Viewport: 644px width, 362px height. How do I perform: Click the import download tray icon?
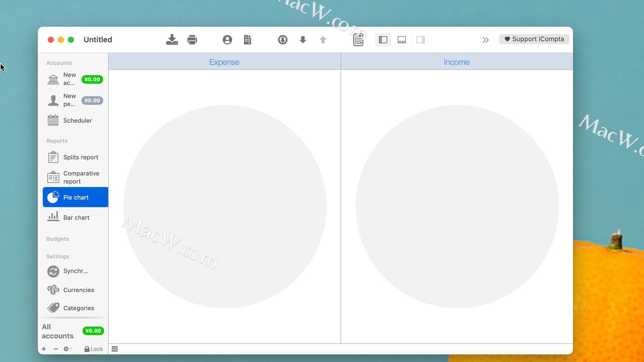pyautogui.click(x=172, y=40)
